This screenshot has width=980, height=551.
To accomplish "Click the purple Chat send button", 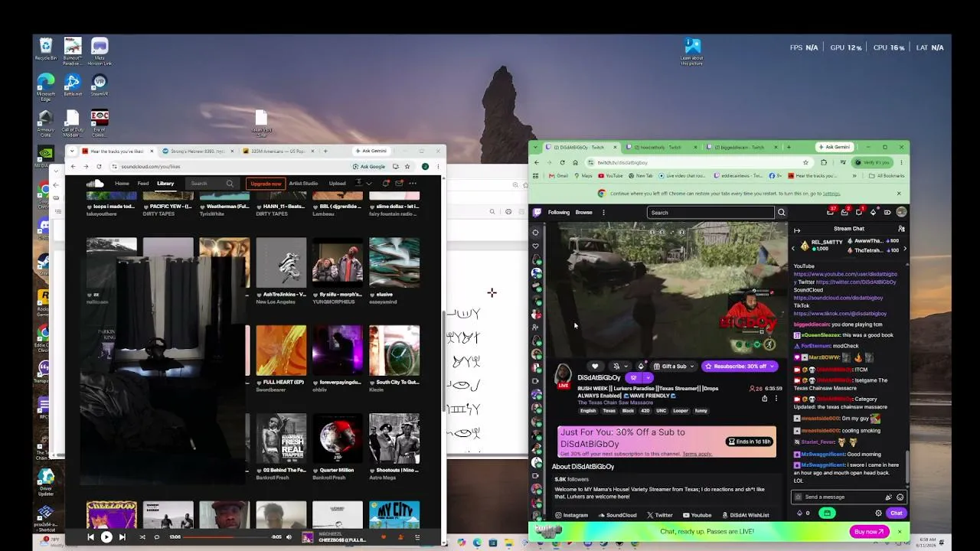I will coord(896,513).
